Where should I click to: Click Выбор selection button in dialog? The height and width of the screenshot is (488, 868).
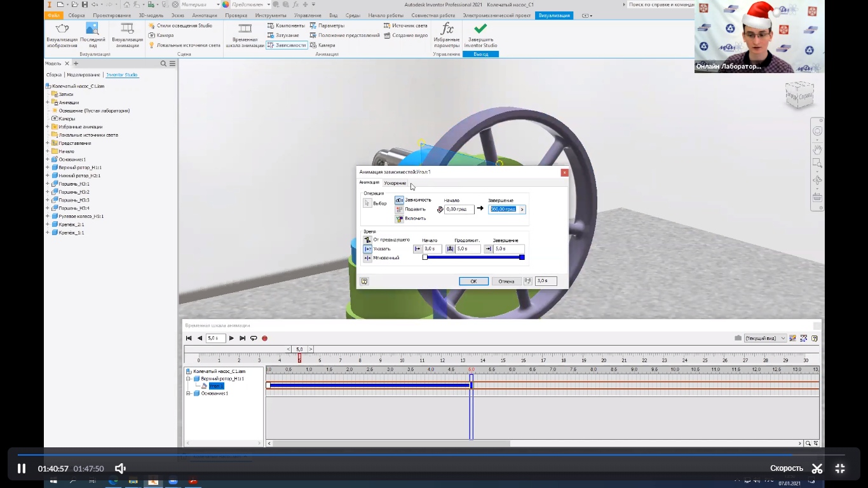pos(367,203)
